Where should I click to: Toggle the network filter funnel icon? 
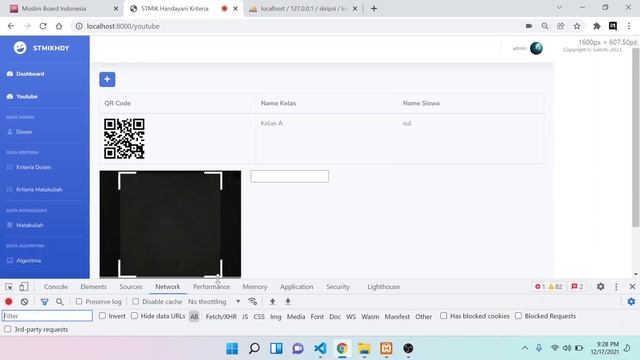coord(44,302)
